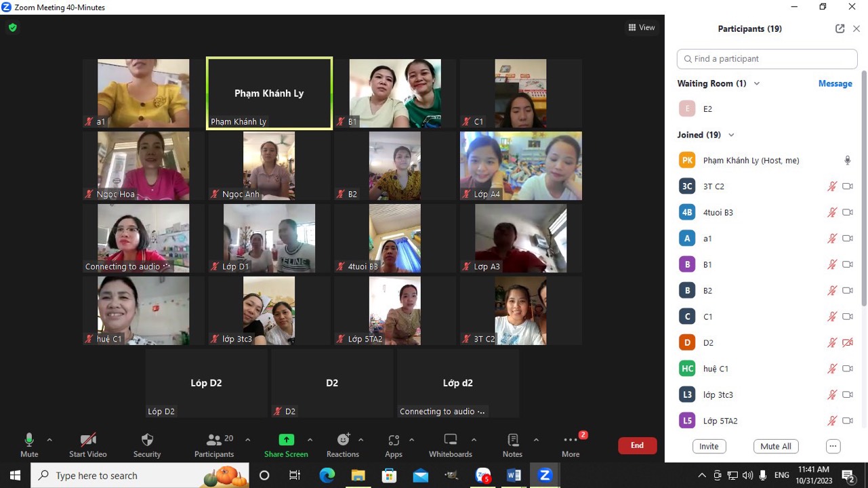Viewport: 868px width, 488px height.
Task: Click the Share Screen icon
Action: click(x=286, y=440)
